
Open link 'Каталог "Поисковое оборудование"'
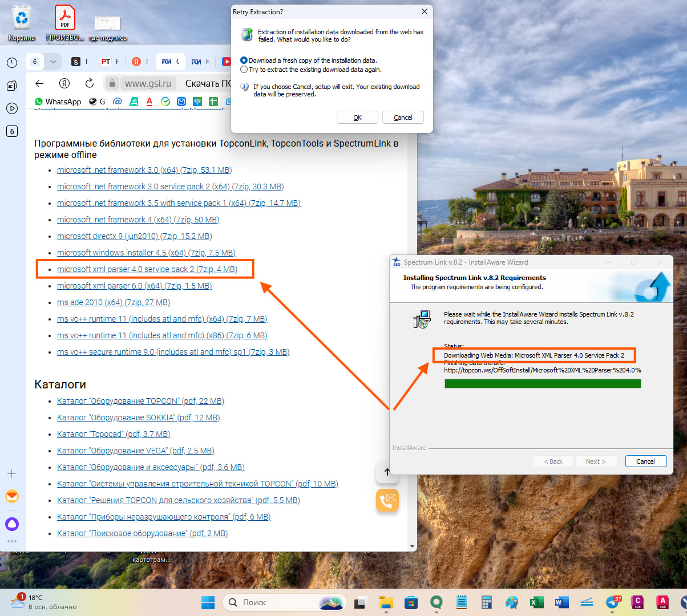(x=142, y=533)
